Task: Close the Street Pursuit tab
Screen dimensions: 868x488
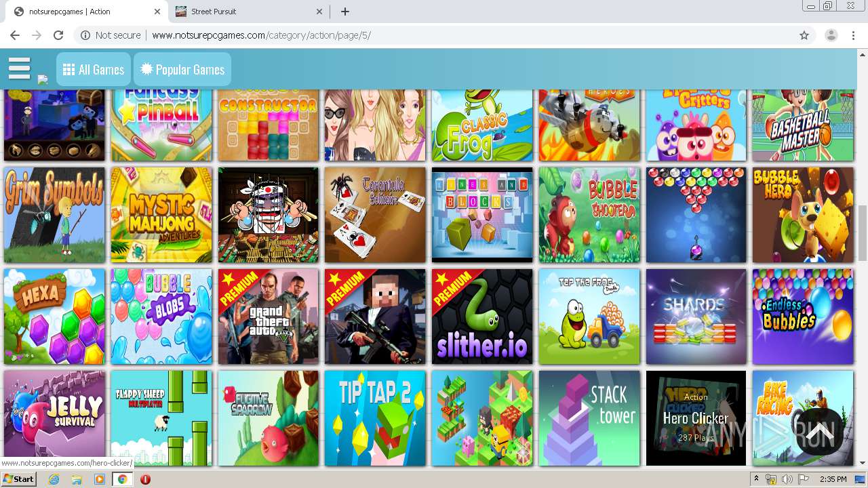Action: pyautogui.click(x=320, y=12)
